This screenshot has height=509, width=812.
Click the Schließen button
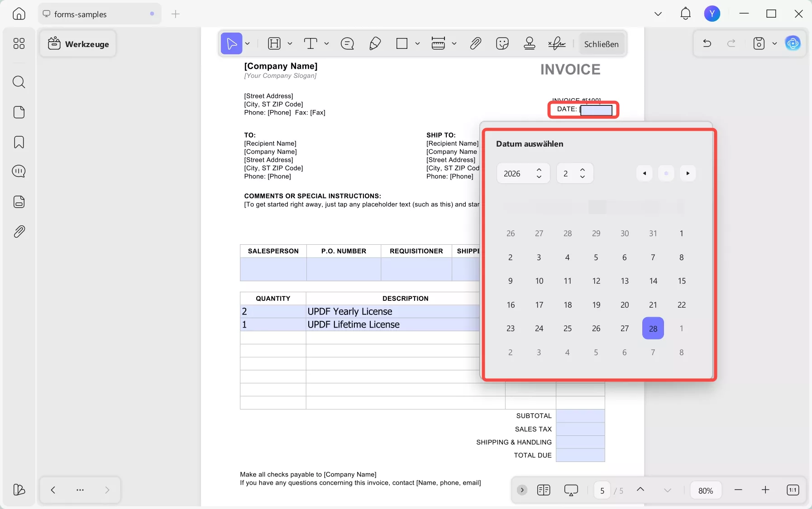(601, 44)
